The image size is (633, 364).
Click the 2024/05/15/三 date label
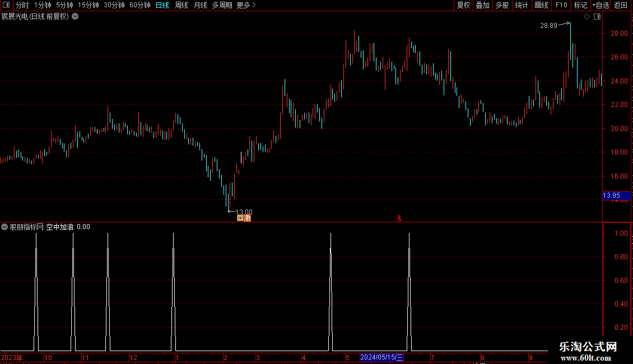click(x=381, y=357)
